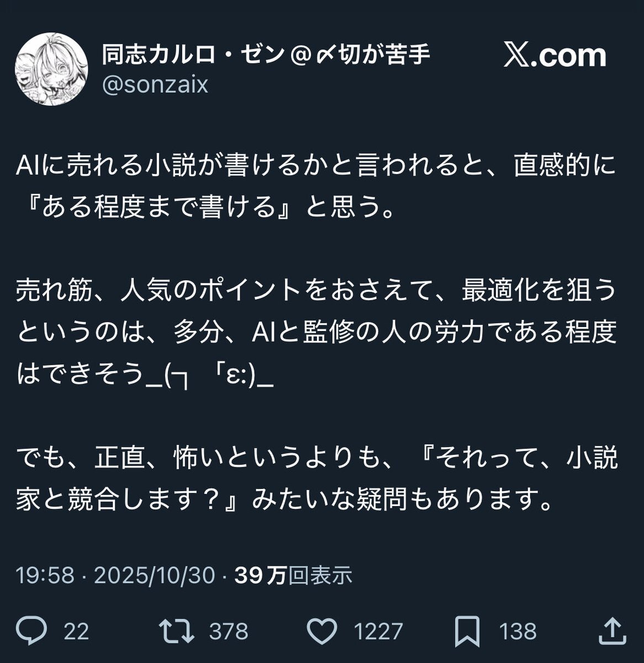Like the post with the heart icon
The height and width of the screenshot is (663, 644).
[322, 630]
